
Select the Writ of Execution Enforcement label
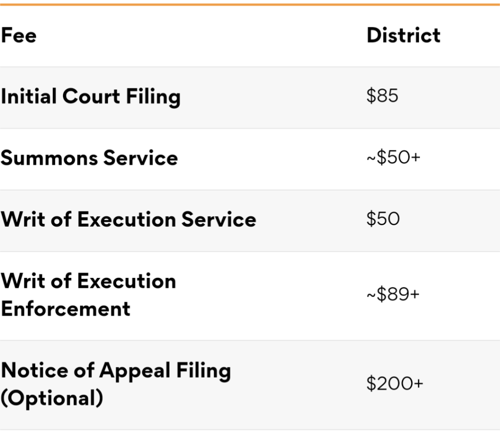pyautogui.click(x=88, y=295)
